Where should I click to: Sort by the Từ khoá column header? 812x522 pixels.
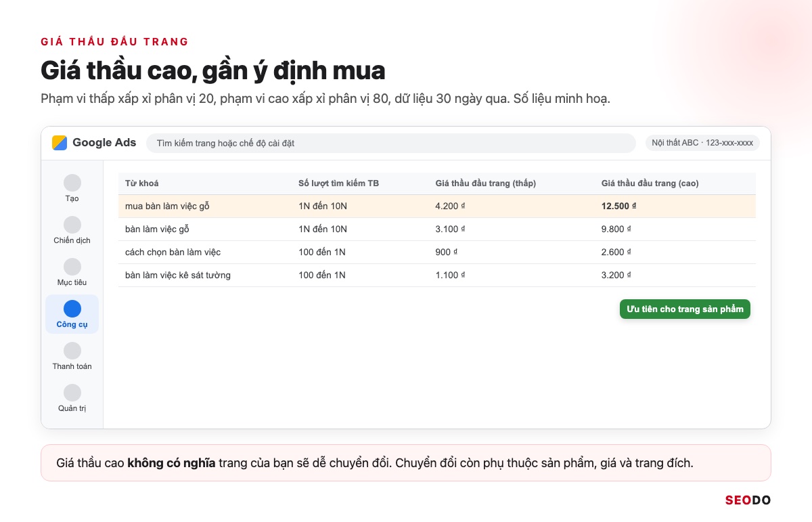[x=142, y=183]
